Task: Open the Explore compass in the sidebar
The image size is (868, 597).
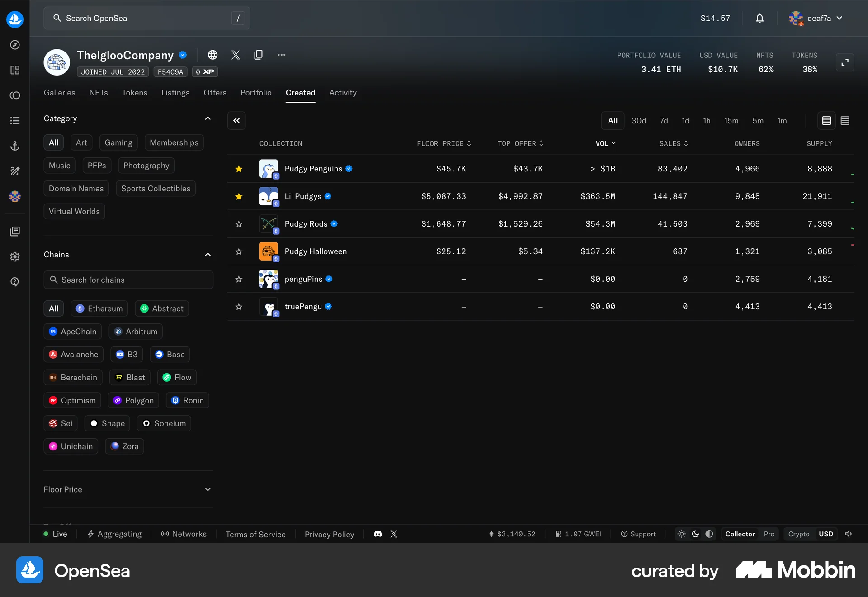Action: (x=15, y=45)
